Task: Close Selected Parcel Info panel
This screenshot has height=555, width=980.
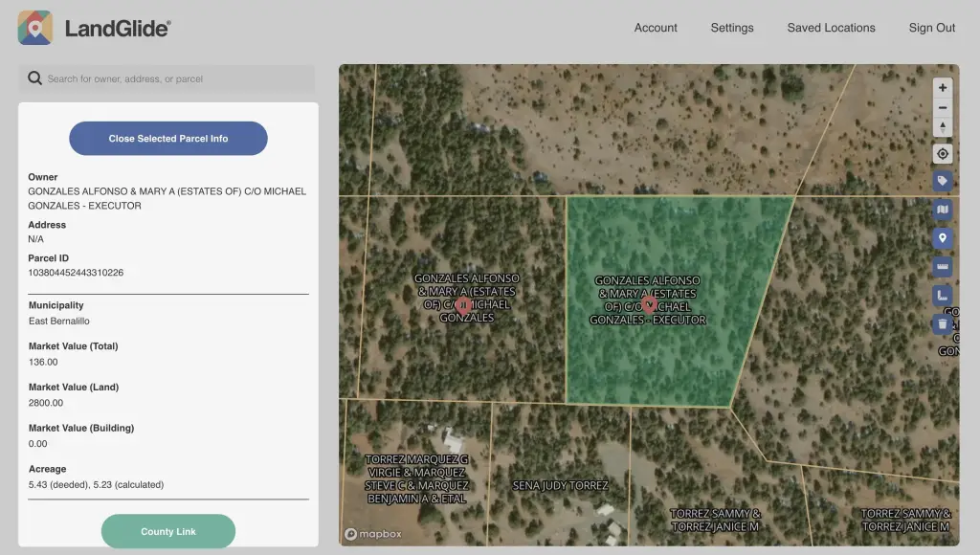Action: pos(168,139)
